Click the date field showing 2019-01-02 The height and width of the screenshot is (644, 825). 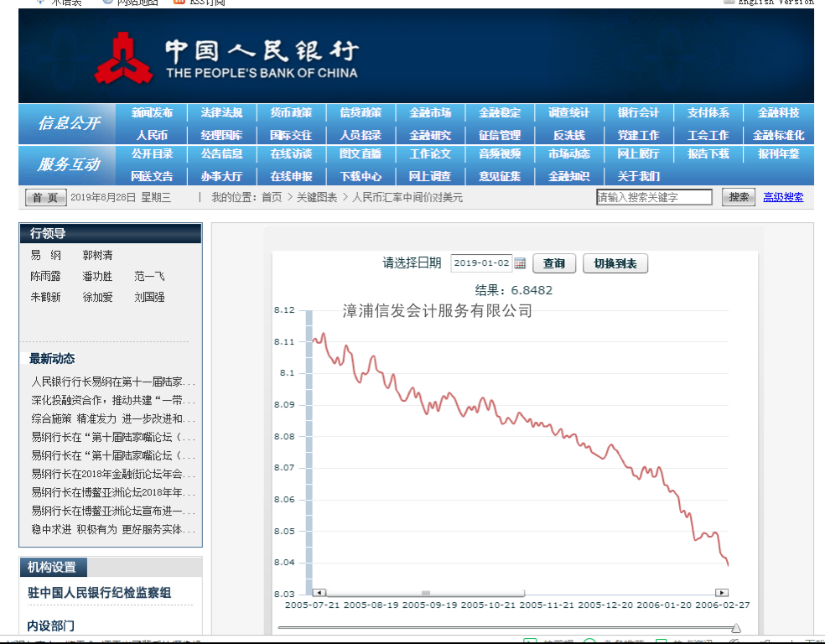(481, 263)
